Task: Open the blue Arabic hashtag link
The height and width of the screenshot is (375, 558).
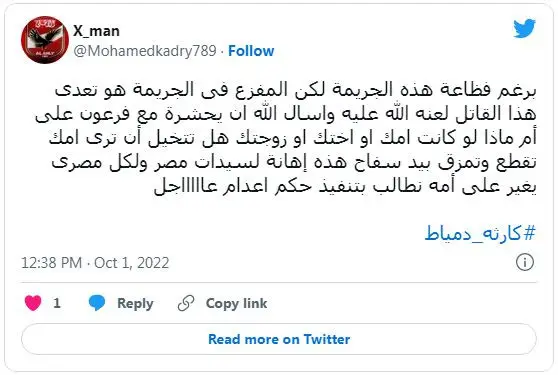Action: coord(480,233)
